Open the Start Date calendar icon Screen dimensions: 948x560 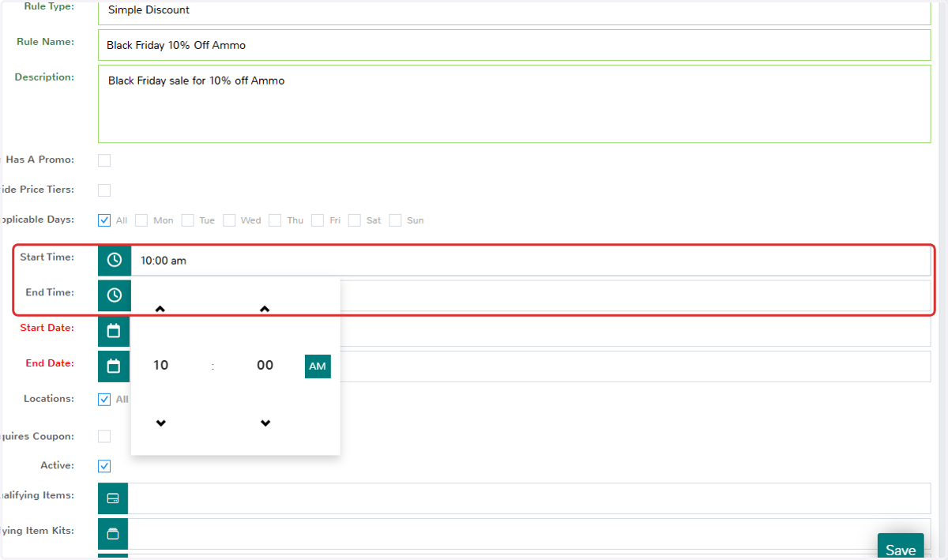pos(114,331)
